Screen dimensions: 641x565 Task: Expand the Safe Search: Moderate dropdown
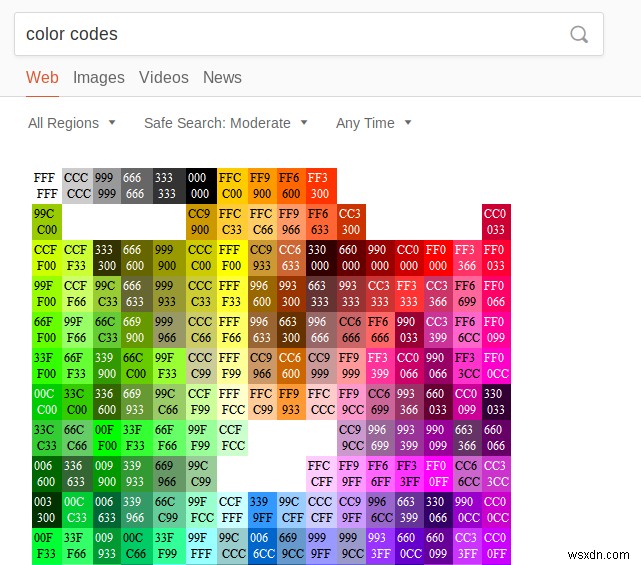click(225, 123)
